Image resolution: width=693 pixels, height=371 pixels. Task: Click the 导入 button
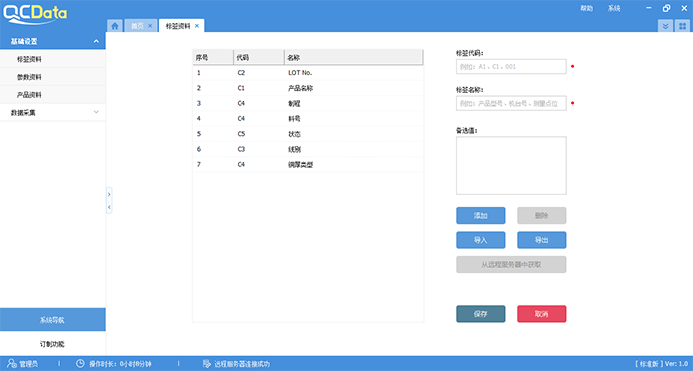480,240
